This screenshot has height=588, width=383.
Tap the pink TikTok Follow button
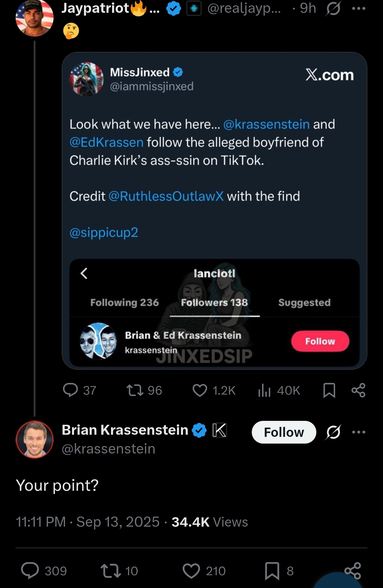[x=320, y=341]
